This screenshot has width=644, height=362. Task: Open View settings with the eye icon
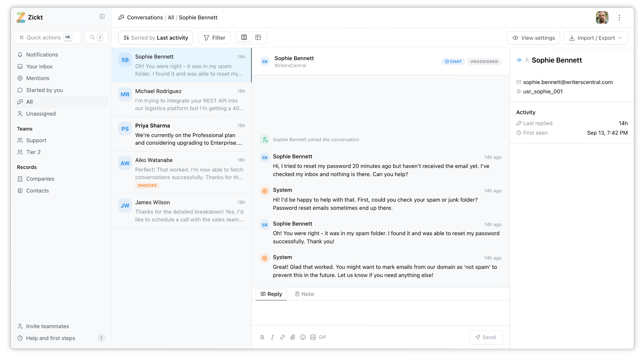533,38
